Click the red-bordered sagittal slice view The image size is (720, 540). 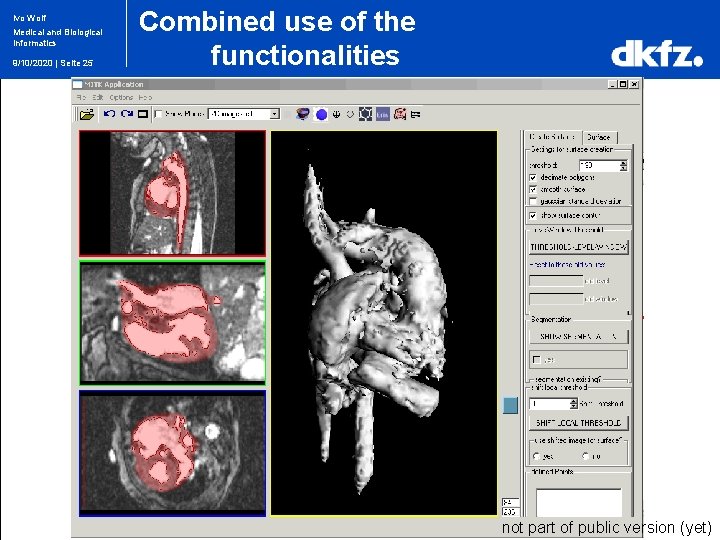point(173,193)
